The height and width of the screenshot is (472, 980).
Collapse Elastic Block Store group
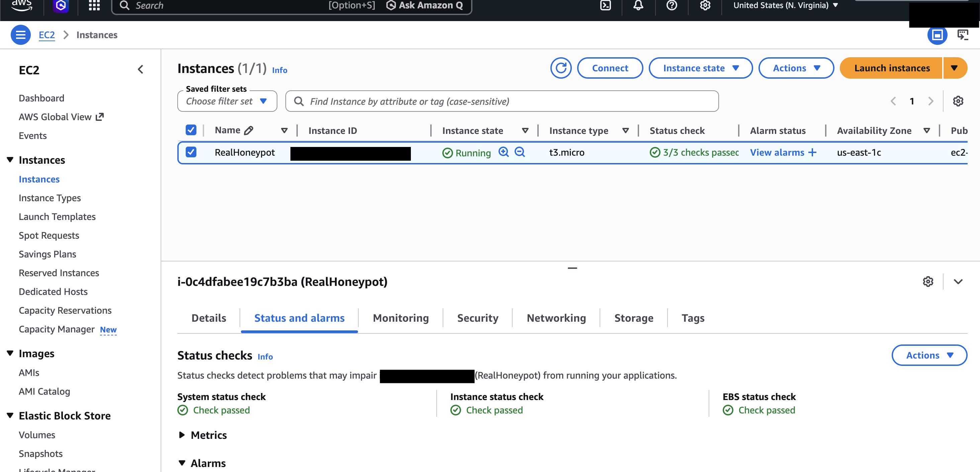10,416
